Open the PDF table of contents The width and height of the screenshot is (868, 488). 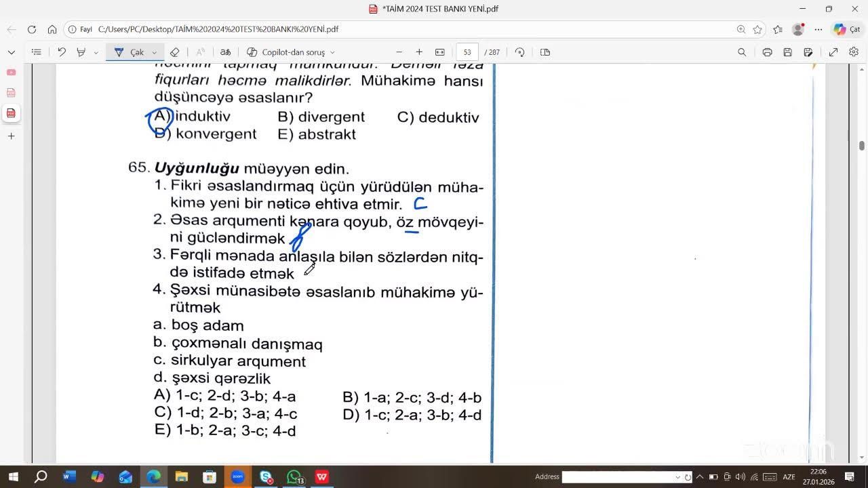pos(37,52)
